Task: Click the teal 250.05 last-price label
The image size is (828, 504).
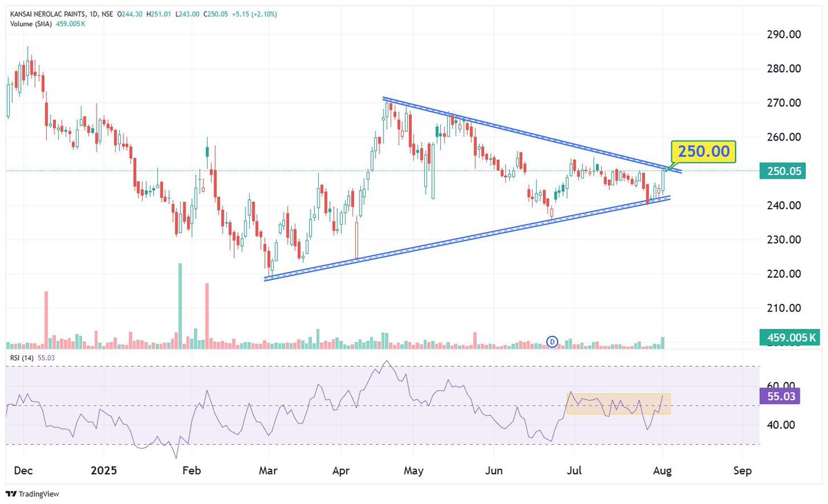Action: 782,170
